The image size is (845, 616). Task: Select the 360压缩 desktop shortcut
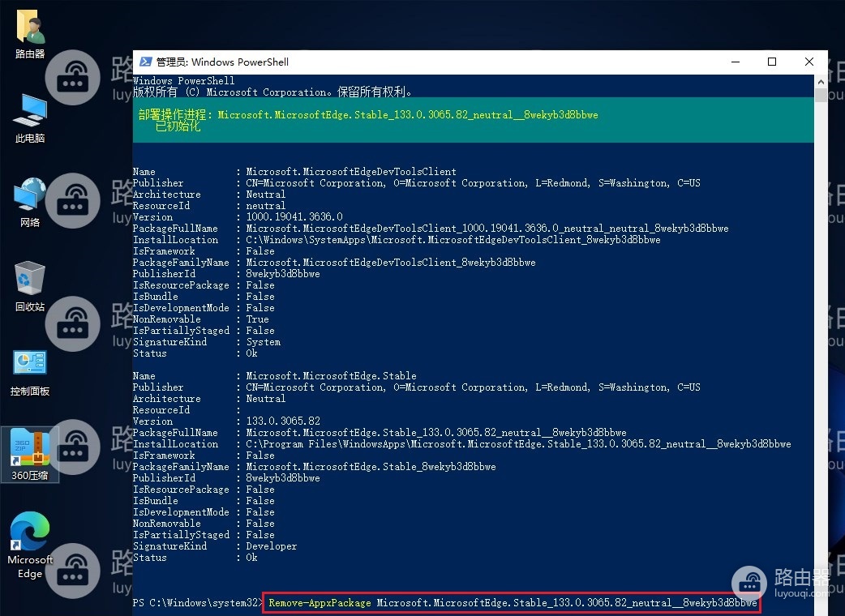30,455
